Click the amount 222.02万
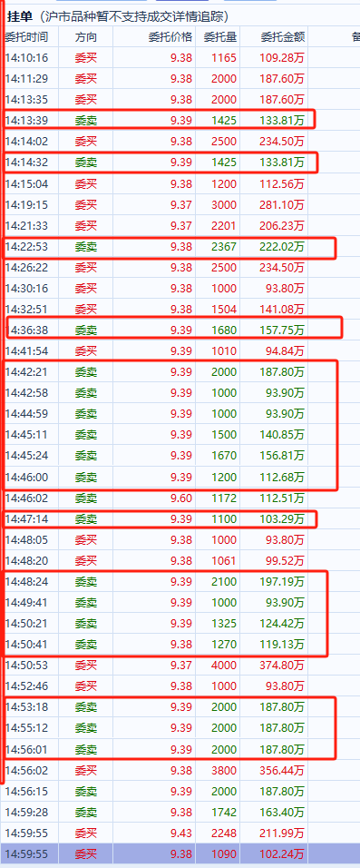This screenshot has width=360, height=868. 282,247
